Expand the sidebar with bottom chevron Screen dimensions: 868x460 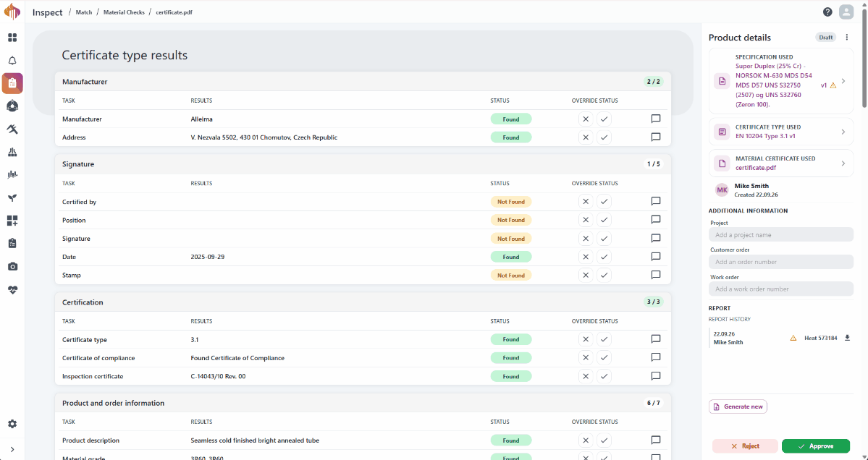coord(12,449)
